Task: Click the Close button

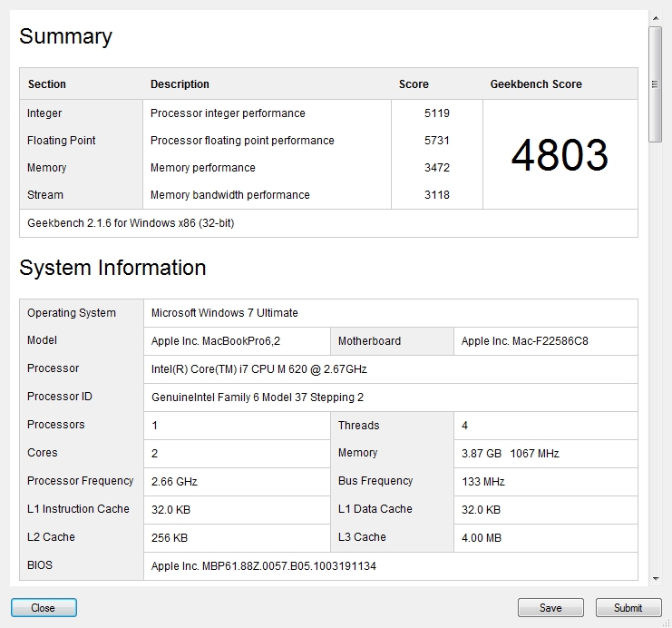Action: click(44, 608)
